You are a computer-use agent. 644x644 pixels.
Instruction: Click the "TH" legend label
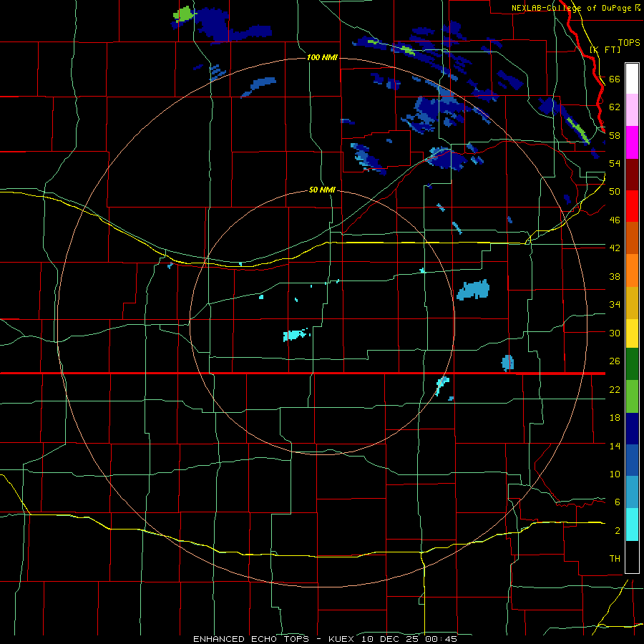615,559
